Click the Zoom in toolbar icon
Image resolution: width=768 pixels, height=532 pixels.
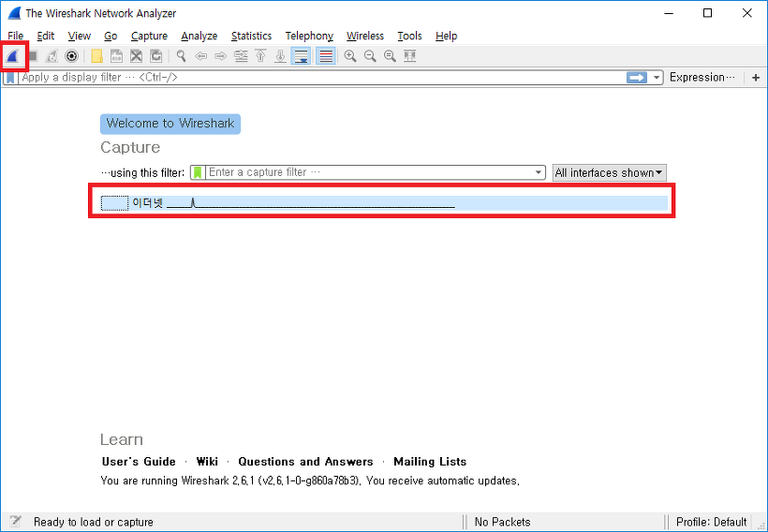point(350,56)
